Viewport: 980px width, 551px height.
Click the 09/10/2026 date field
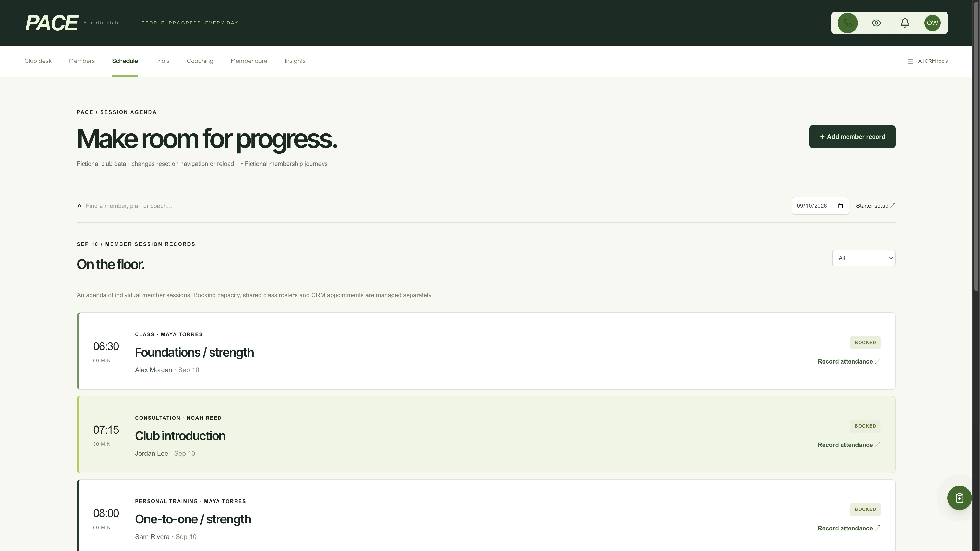[820, 206]
